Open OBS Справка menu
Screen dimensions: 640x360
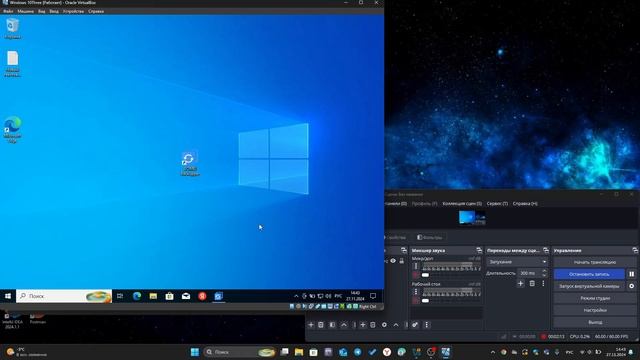click(525, 203)
